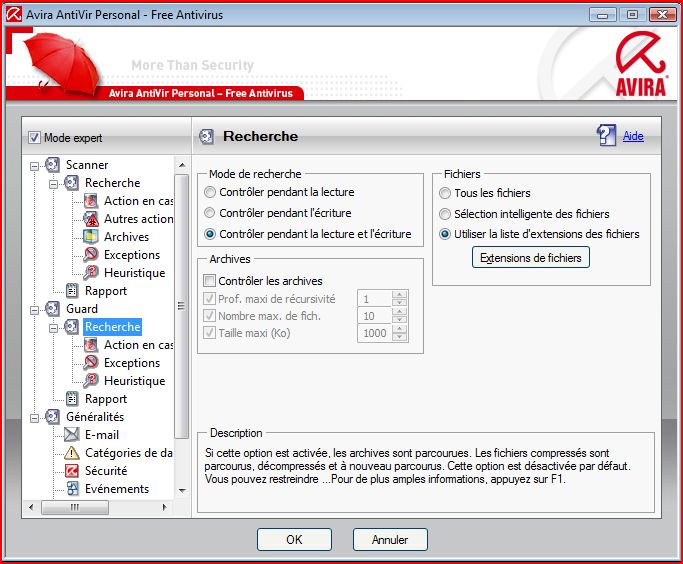Viewport: 683px width, 564px height.
Task: Click the tree's vertical scrollbar thumb
Action: click(x=181, y=306)
